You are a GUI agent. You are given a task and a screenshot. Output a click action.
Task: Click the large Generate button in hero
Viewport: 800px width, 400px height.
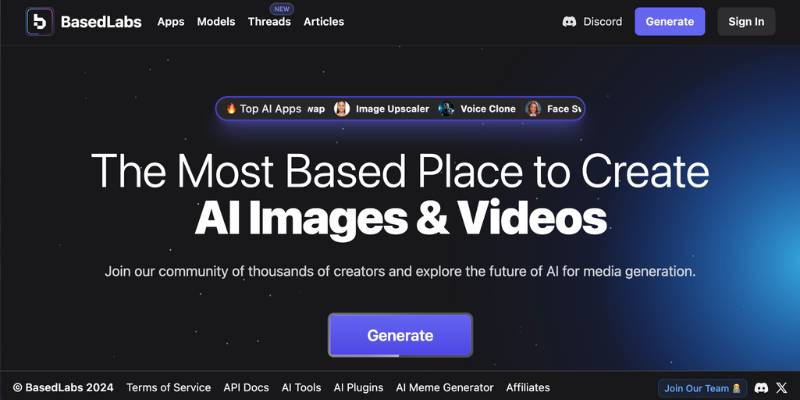(x=401, y=335)
